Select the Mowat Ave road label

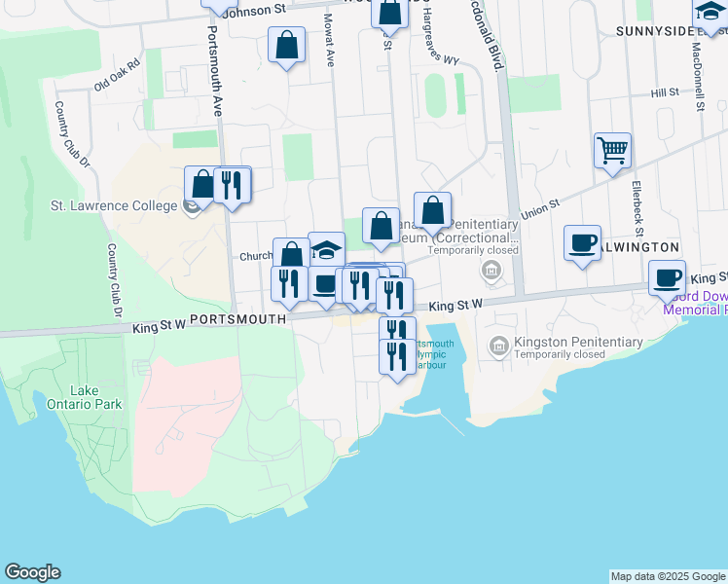click(329, 40)
